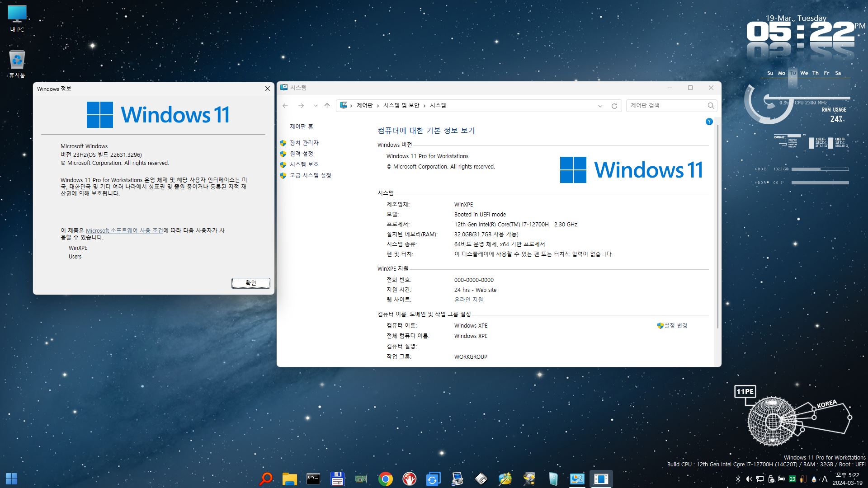This screenshot has width=868, height=488.
Task: Select 시스템 및 보안 in breadcrumb
Action: click(401, 105)
